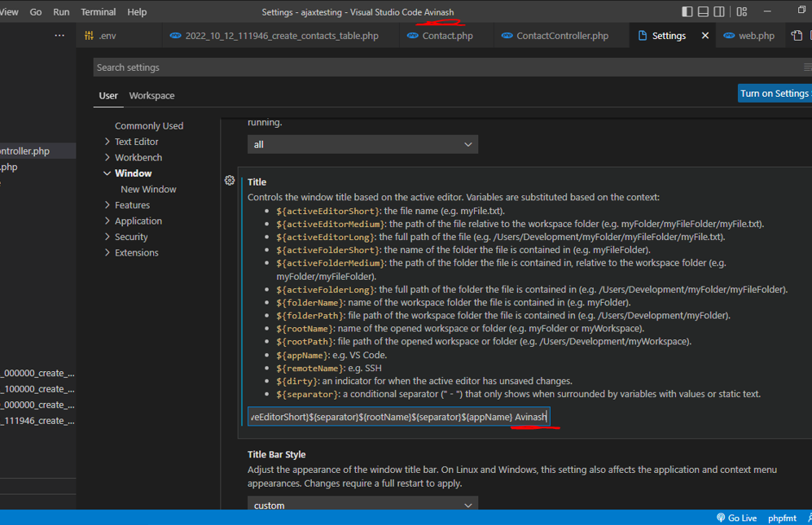Expand the Features settings category
This screenshot has height=525, width=812.
point(108,205)
